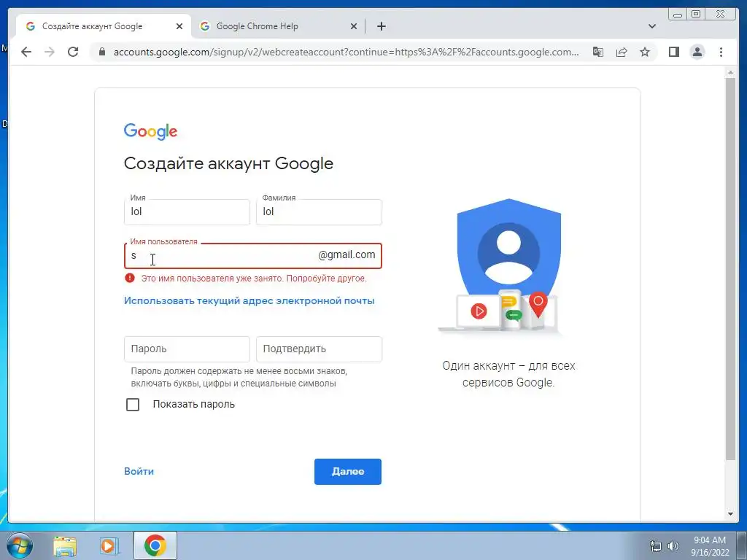
Task: Select the Создайте аккаунт Google tab
Action: [104, 26]
